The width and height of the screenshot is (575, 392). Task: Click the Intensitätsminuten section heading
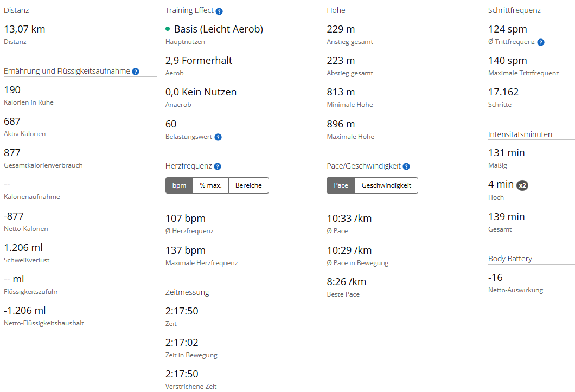pos(520,134)
